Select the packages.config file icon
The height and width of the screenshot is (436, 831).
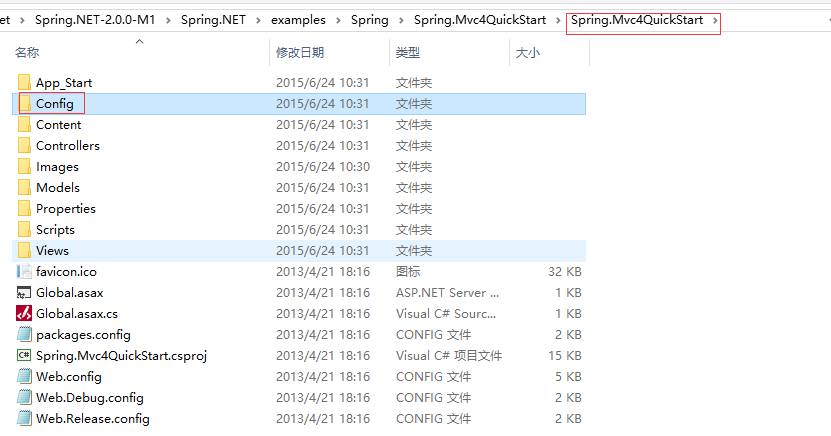tap(24, 334)
